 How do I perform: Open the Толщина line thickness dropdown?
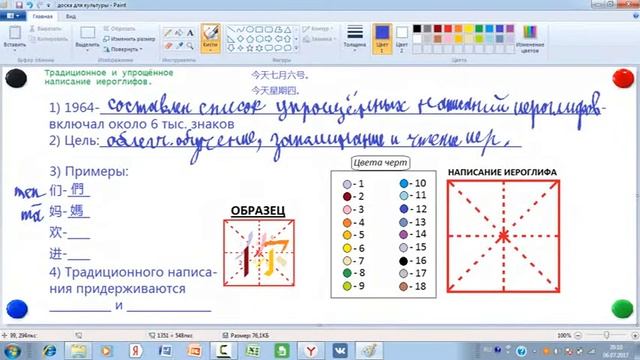point(355,38)
